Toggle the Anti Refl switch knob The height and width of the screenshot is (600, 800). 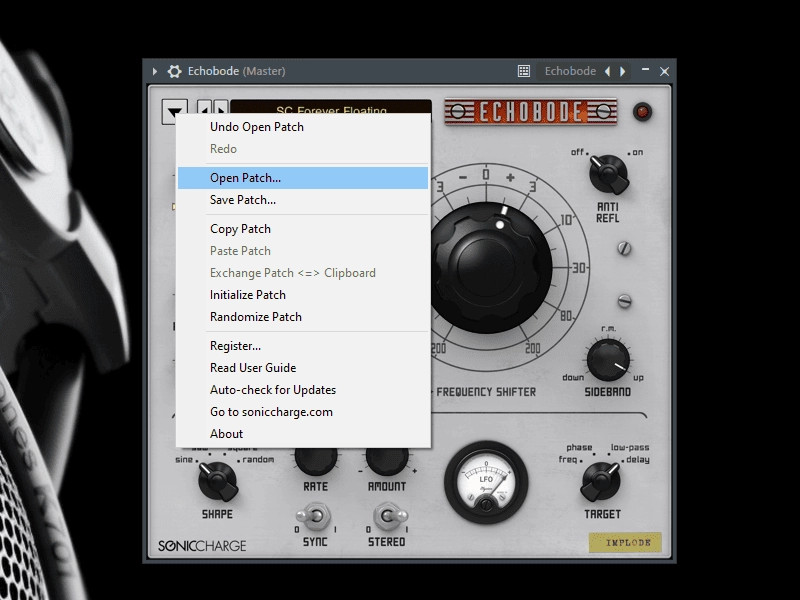[x=608, y=174]
